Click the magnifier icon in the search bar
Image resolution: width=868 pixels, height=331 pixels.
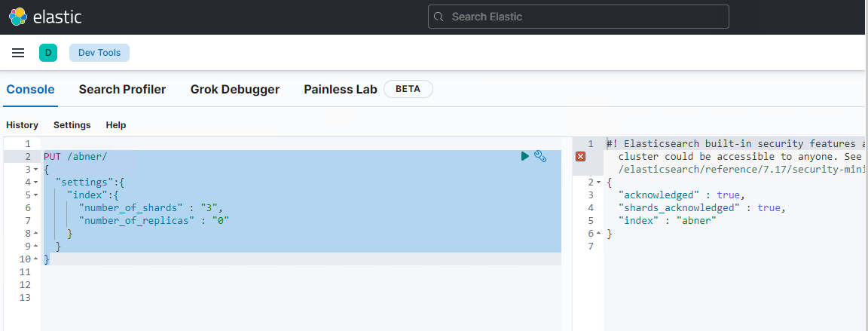[x=439, y=17]
